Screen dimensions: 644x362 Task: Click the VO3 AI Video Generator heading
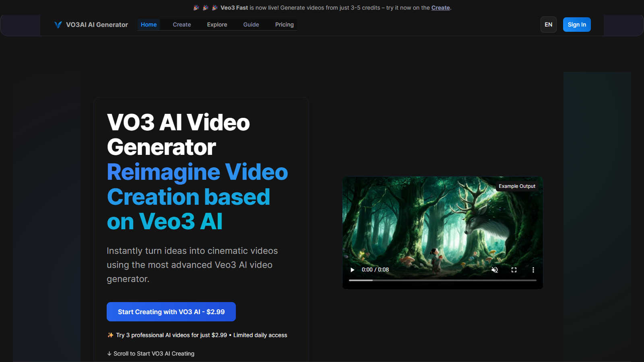(178, 134)
